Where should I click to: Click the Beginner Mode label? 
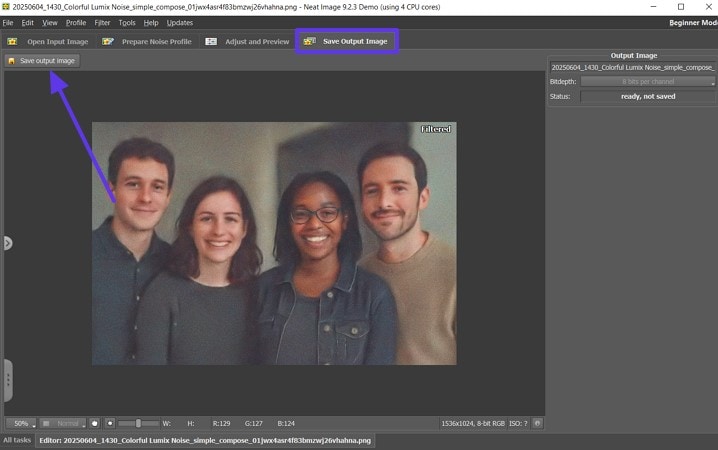[x=693, y=23]
